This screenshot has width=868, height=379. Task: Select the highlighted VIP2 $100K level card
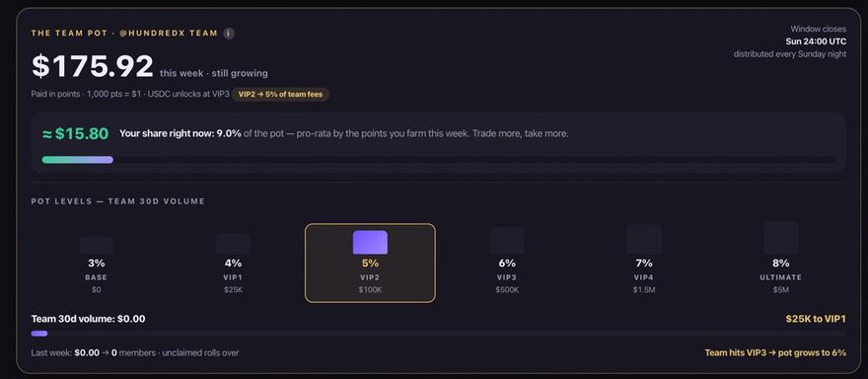[x=370, y=264]
